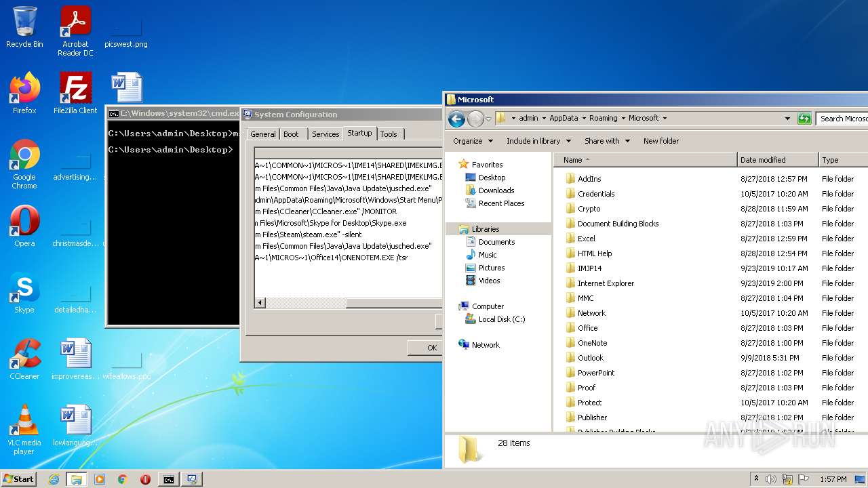Screen dimensions: 868x488
Task: Click the taskbar clock showing 1:57 PM
Action: (833, 479)
